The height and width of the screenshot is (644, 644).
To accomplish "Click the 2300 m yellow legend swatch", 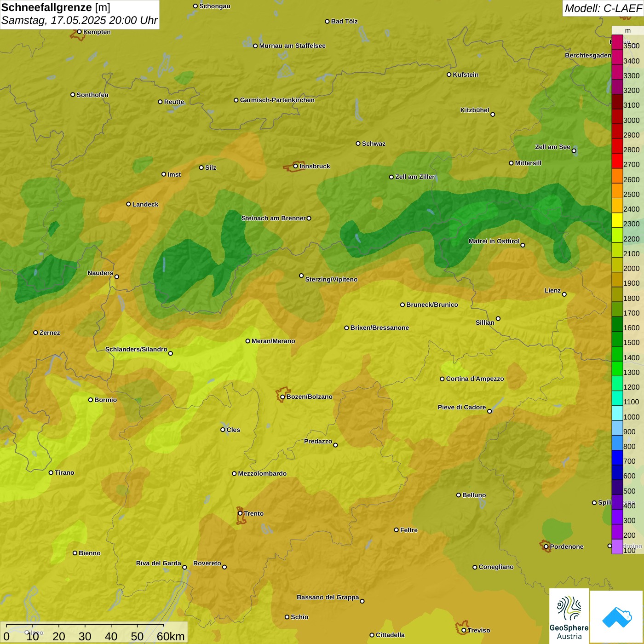I will pyautogui.click(x=617, y=220).
